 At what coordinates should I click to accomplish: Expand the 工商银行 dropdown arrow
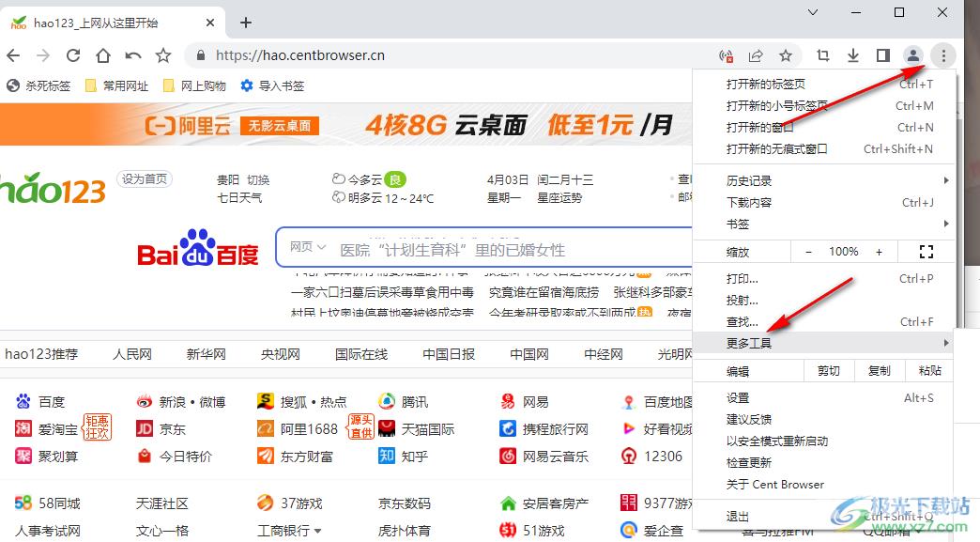[318, 532]
